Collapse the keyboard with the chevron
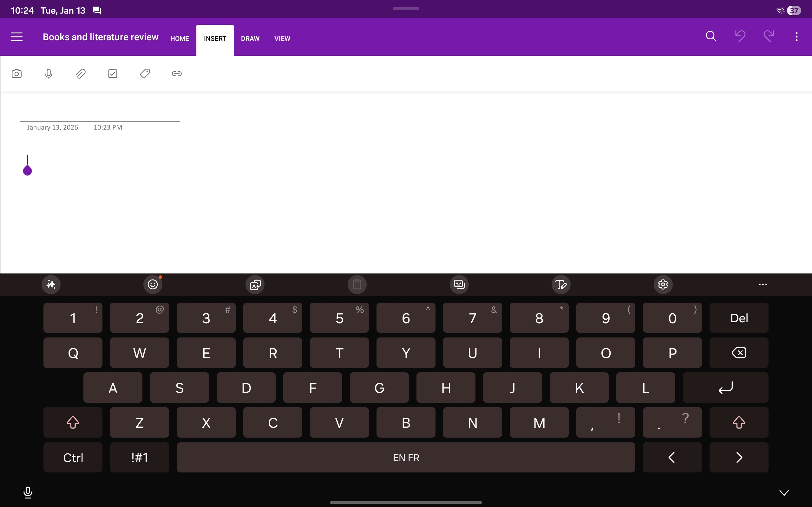This screenshot has height=507, width=812. pyautogui.click(x=784, y=492)
